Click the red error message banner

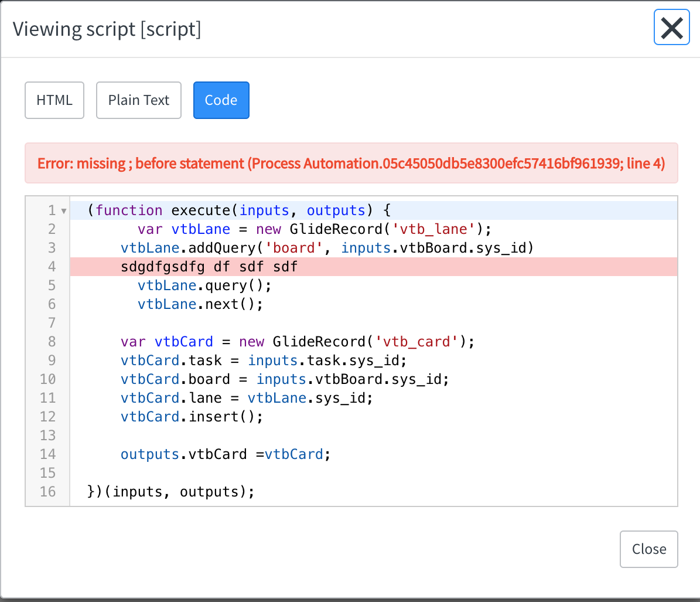click(x=351, y=163)
